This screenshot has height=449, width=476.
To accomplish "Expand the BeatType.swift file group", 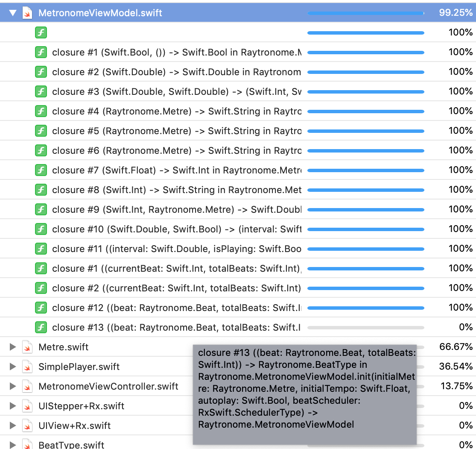I will [13, 445].
